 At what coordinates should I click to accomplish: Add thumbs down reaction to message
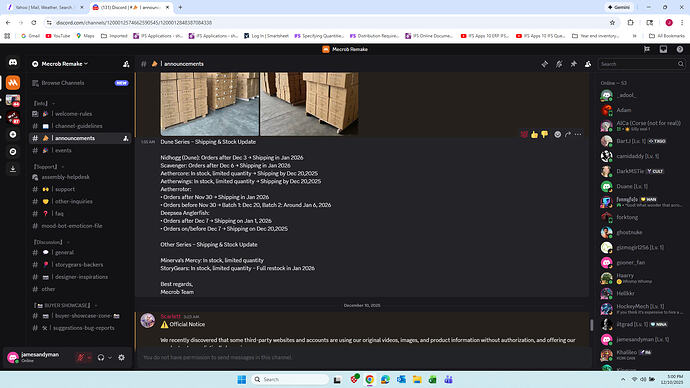coord(545,134)
